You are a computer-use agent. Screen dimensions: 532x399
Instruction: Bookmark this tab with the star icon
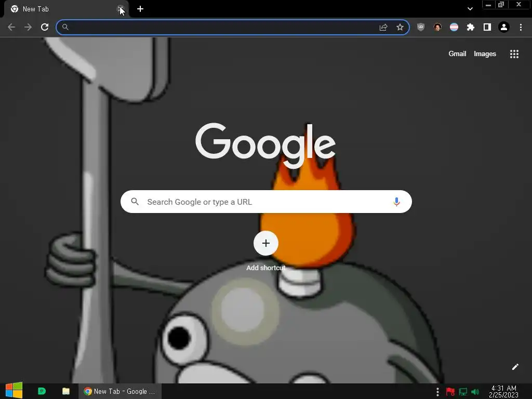[x=400, y=27]
